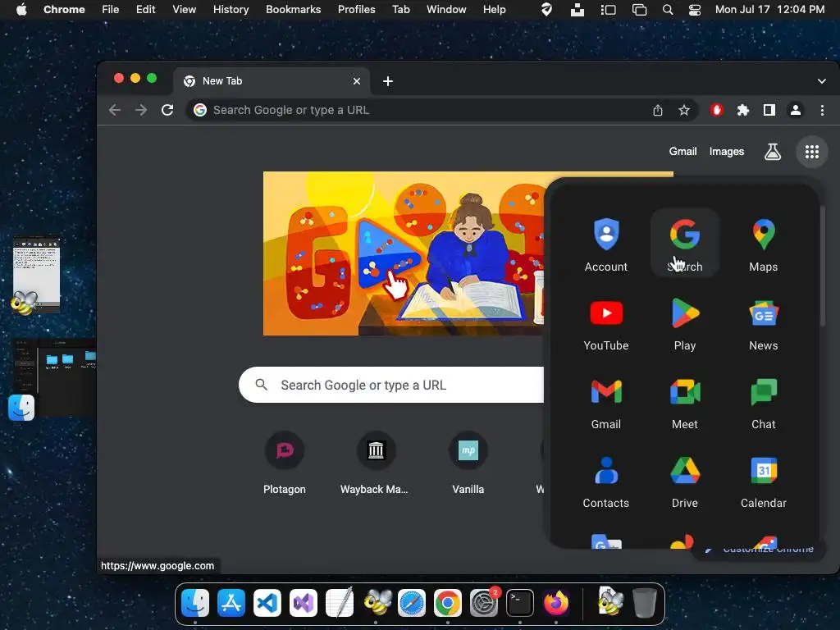
Task: Click the share page icon in address bar
Action: (657, 110)
